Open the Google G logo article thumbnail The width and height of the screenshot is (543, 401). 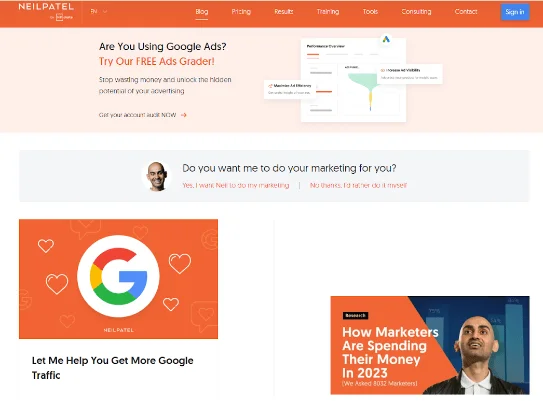118,279
